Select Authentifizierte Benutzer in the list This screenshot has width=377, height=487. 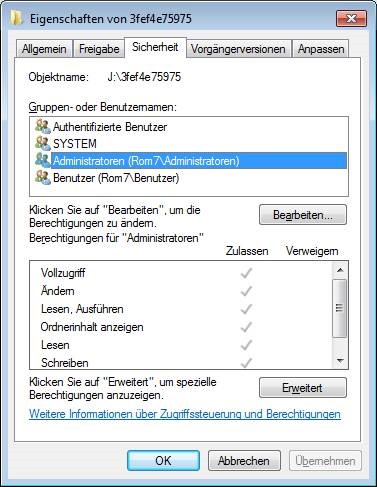coord(110,127)
